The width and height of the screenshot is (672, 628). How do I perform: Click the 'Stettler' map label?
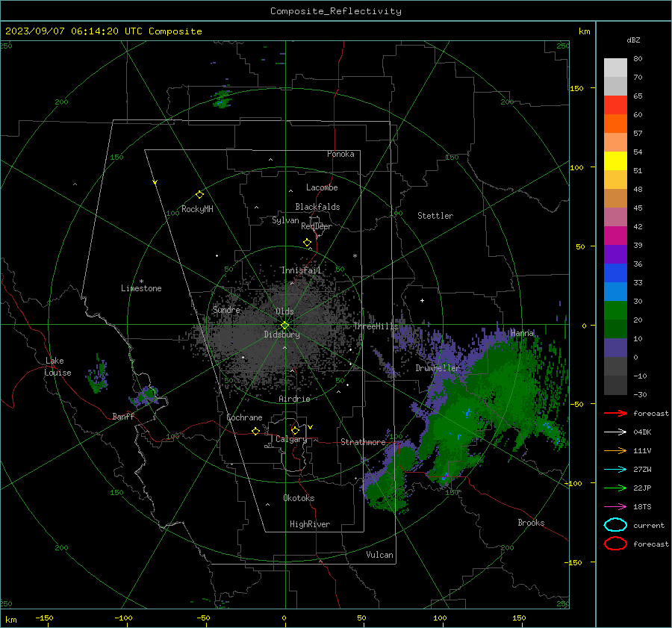(x=435, y=216)
